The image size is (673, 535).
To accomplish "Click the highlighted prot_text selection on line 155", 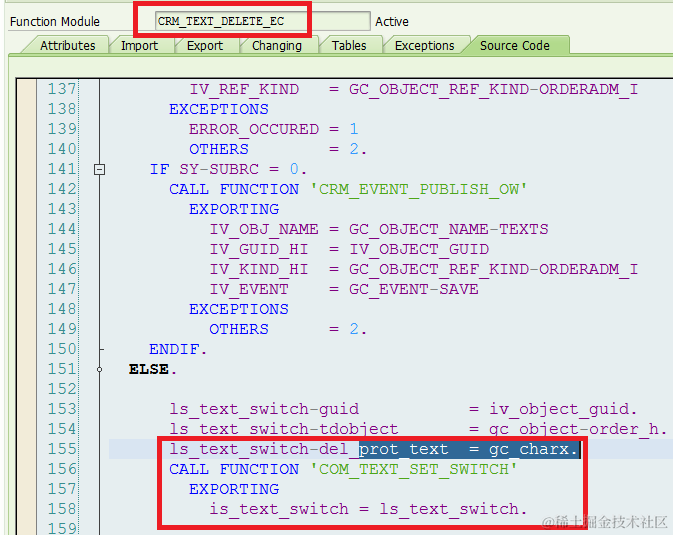I will point(469,449).
